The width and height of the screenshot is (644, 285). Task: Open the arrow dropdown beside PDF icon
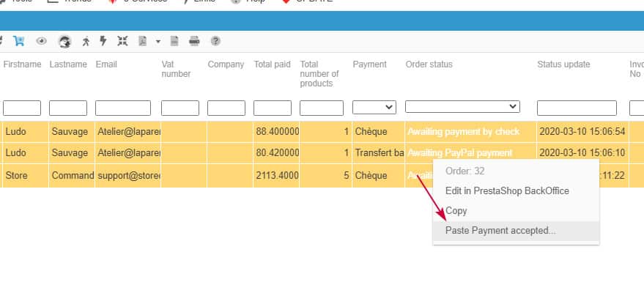(x=158, y=42)
